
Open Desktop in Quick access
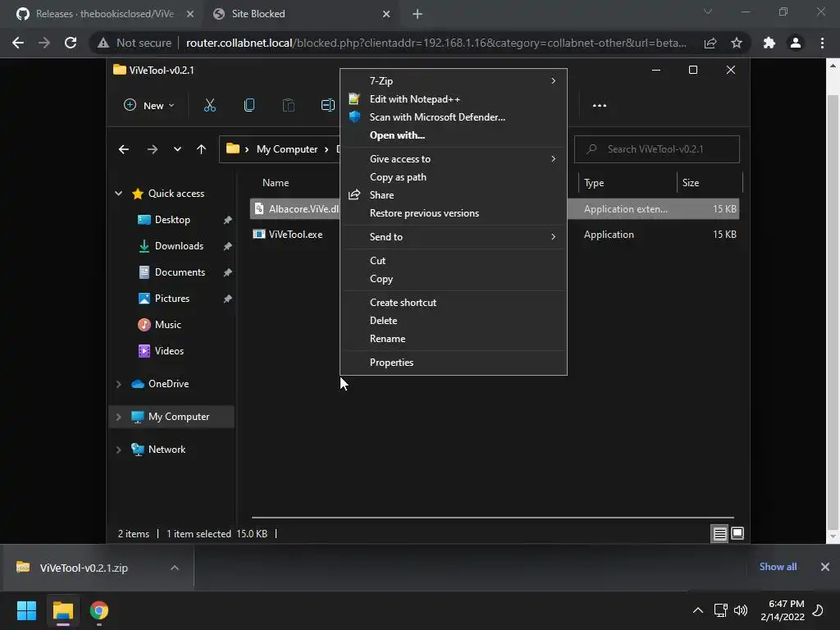[x=172, y=220]
